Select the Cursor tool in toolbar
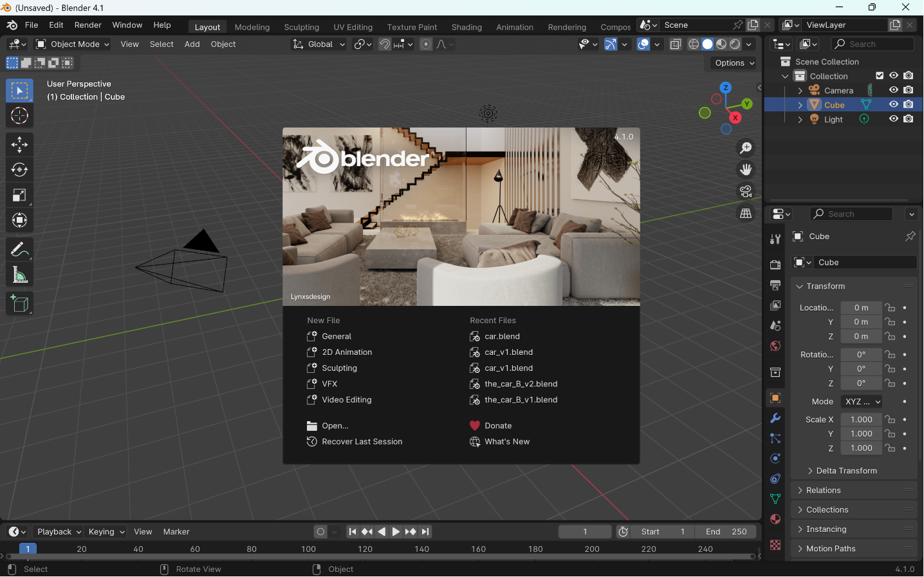The height and width of the screenshot is (577, 924). (x=19, y=116)
